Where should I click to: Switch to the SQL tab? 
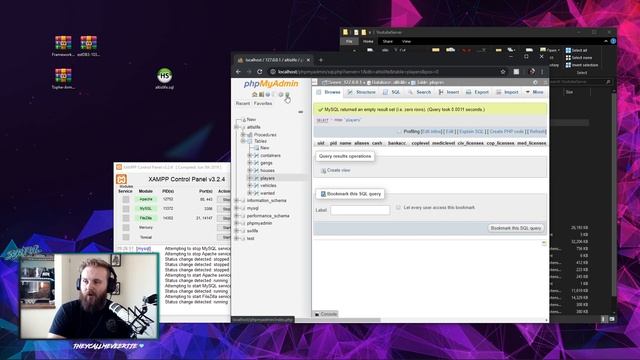point(392,92)
